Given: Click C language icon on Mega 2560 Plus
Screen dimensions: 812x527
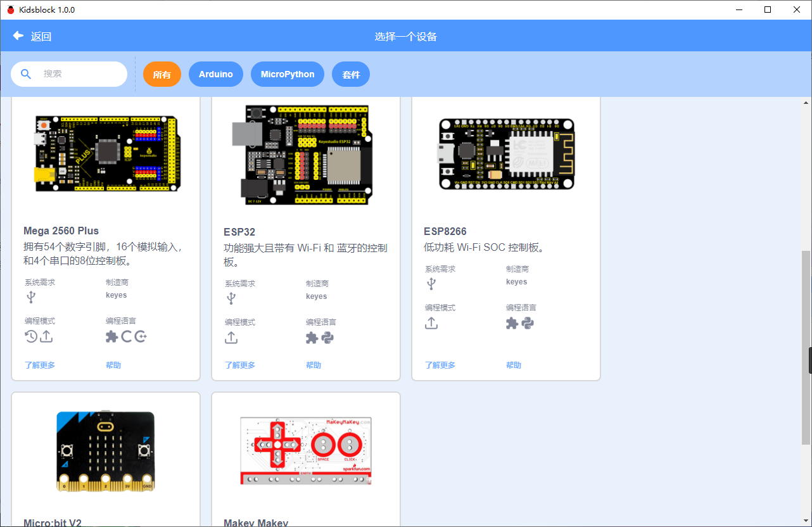Looking at the screenshot, I should coord(127,336).
